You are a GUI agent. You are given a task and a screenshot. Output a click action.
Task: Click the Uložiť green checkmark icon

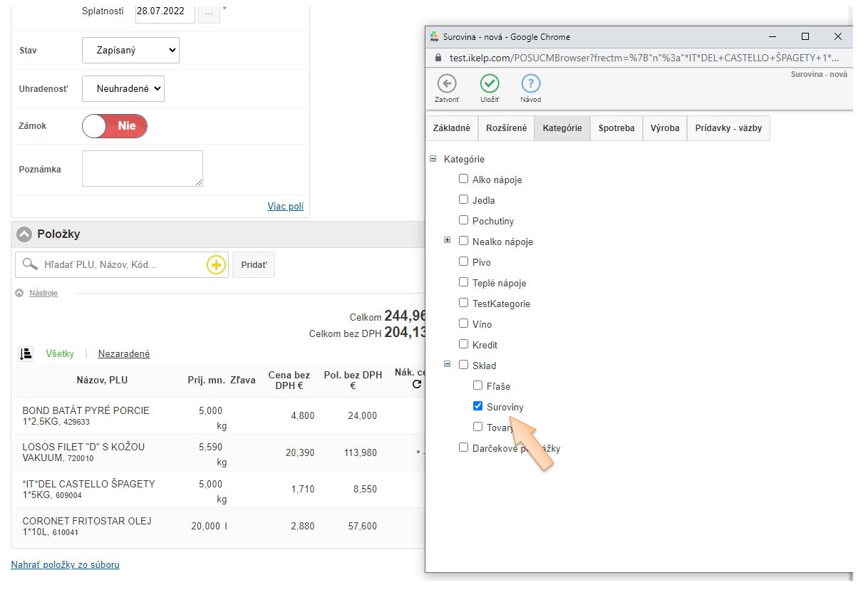(490, 83)
